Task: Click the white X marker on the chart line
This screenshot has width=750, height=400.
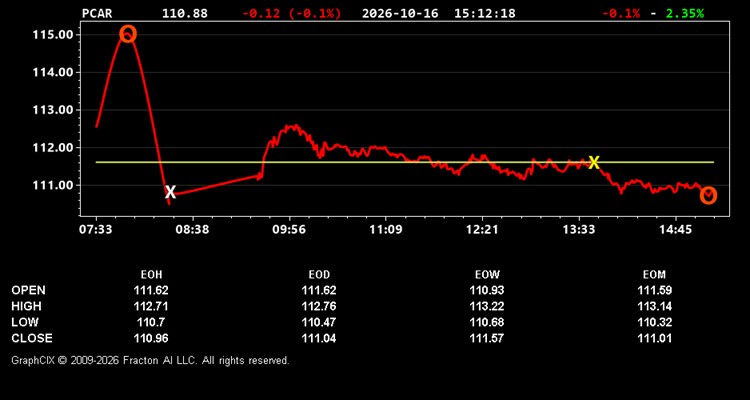Action: [x=170, y=192]
